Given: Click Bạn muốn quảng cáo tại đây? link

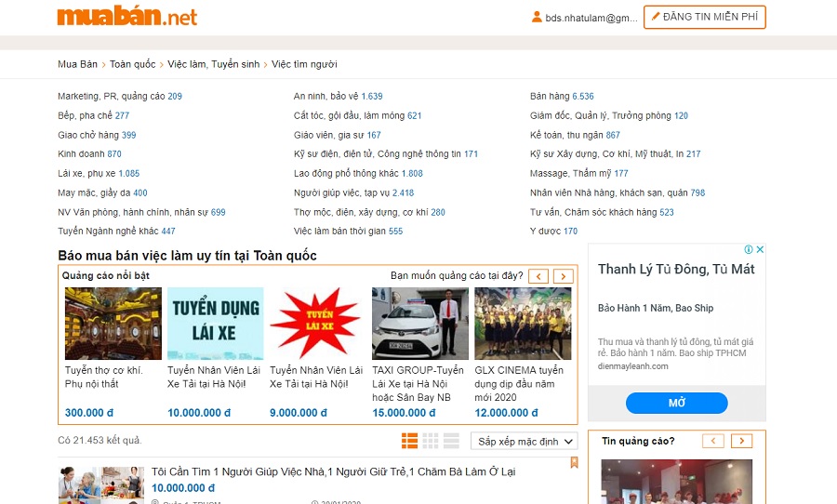Looking at the screenshot, I should click(457, 275).
